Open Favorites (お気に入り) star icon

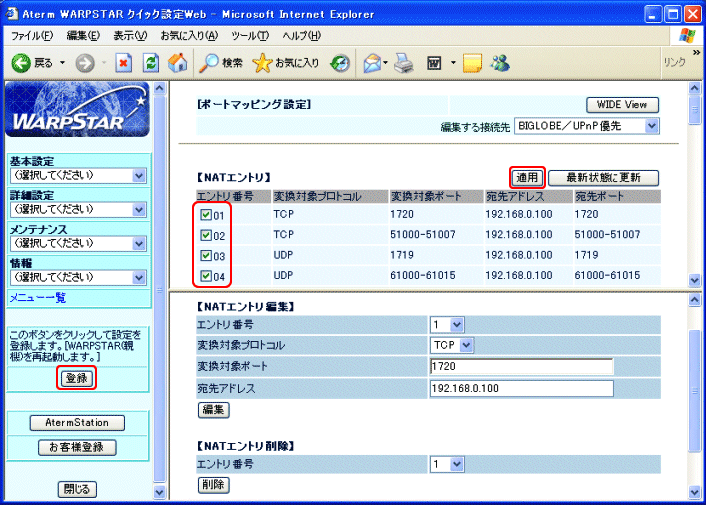pos(285,62)
